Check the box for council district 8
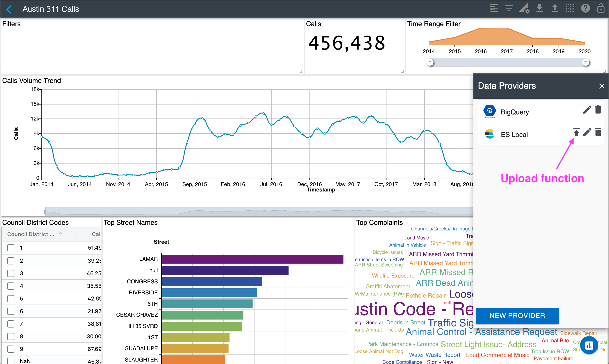 coord(11,337)
